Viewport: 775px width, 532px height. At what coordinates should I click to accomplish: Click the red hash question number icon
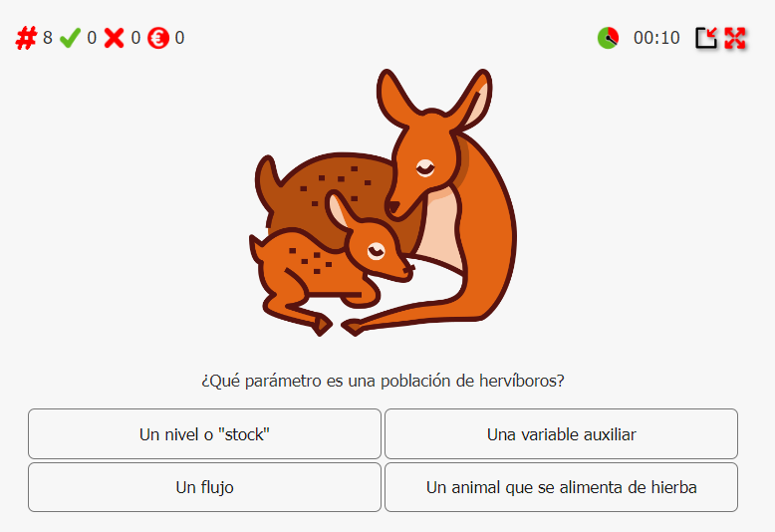26,38
